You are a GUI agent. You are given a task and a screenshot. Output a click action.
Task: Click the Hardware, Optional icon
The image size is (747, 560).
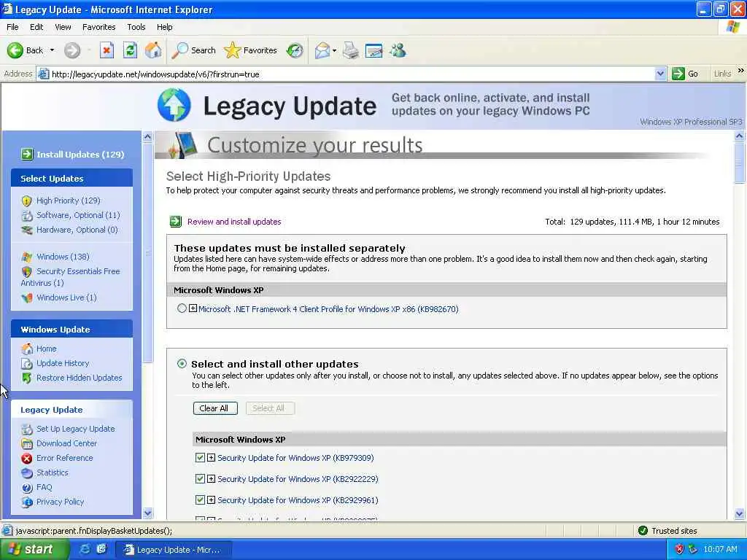[27, 230]
